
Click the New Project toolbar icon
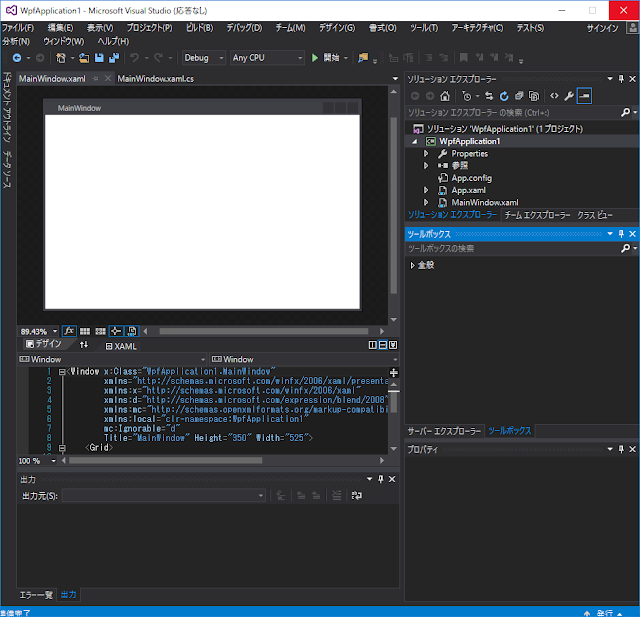click(x=60, y=58)
